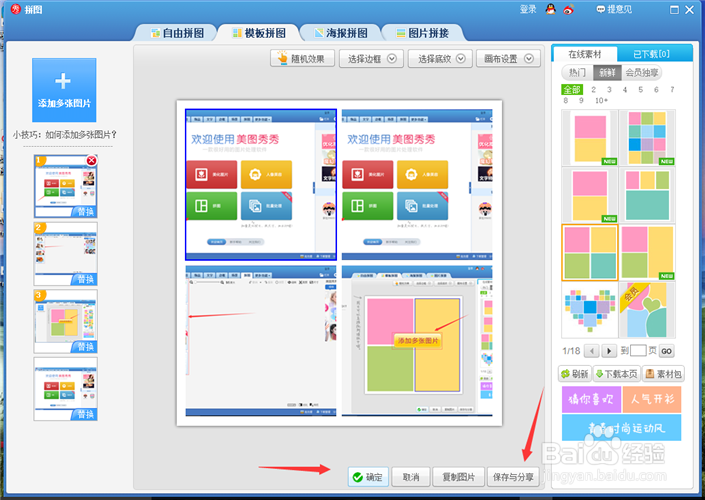Click the 添加多张图片 add button
Screen dimensions: 705x500
coord(64,90)
